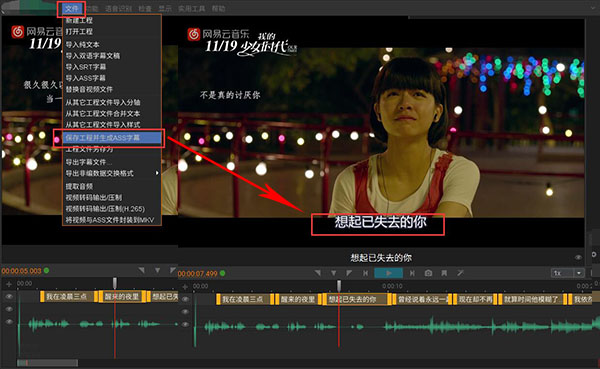This screenshot has height=369, width=600.
Task: Click the down-pointing triangle icon, right toolbar
Action: pos(334,273)
